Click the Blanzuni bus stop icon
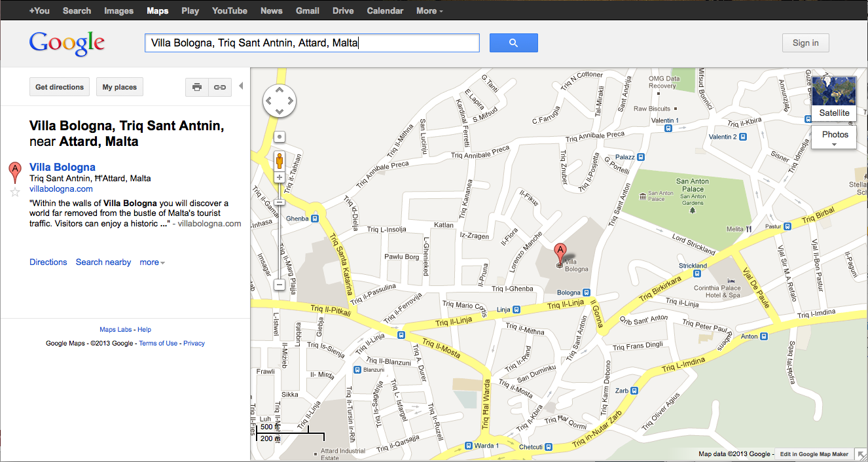868x462 pixels. pos(357,370)
